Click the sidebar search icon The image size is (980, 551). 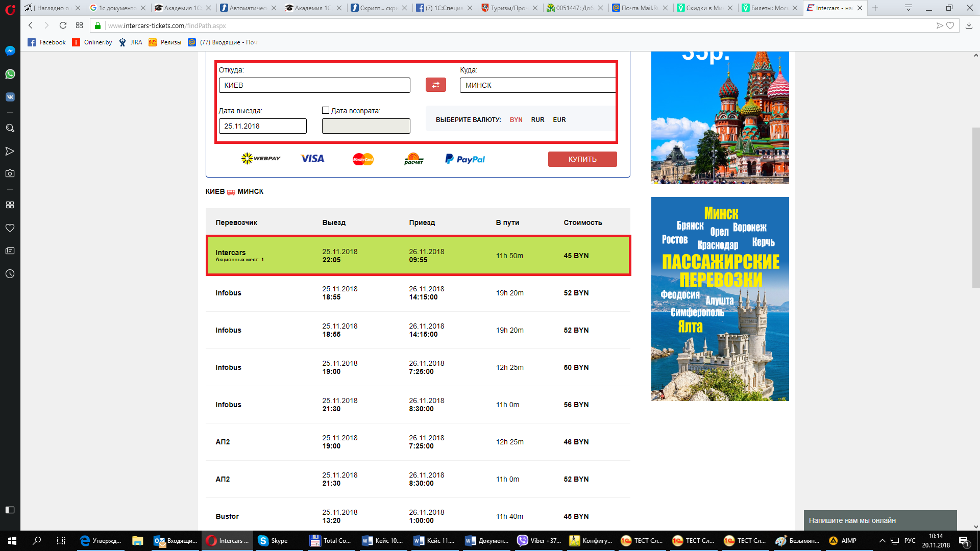(x=10, y=128)
